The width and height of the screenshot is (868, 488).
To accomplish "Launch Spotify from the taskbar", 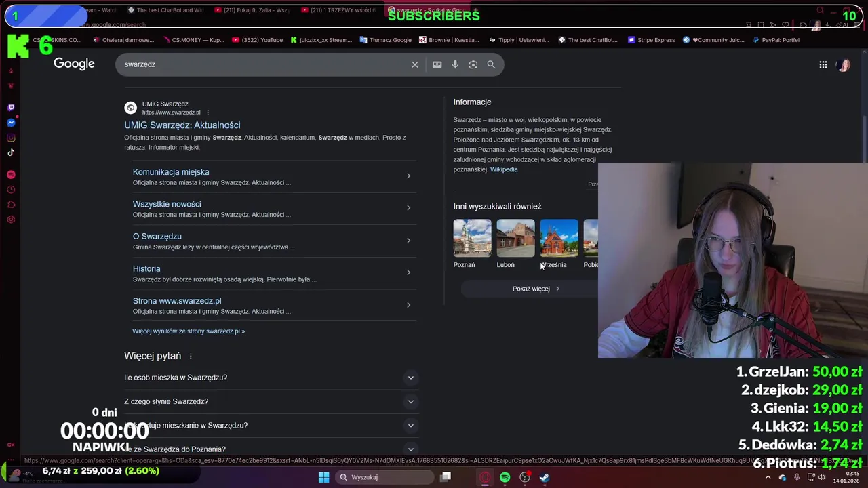I will [505, 477].
